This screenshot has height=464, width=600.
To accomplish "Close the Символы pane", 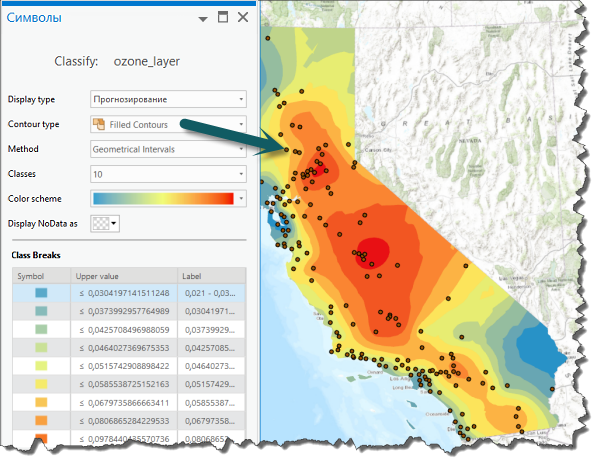I will [x=242, y=18].
